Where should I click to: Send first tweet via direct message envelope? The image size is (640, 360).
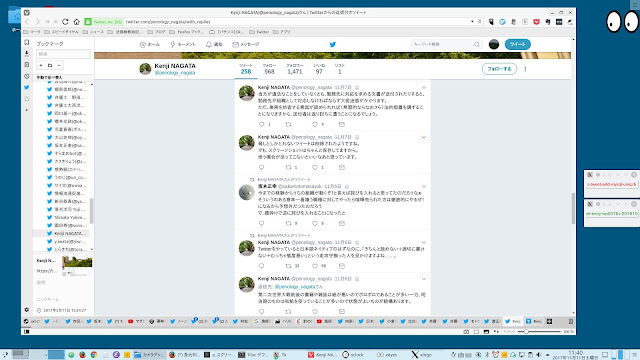[342, 124]
